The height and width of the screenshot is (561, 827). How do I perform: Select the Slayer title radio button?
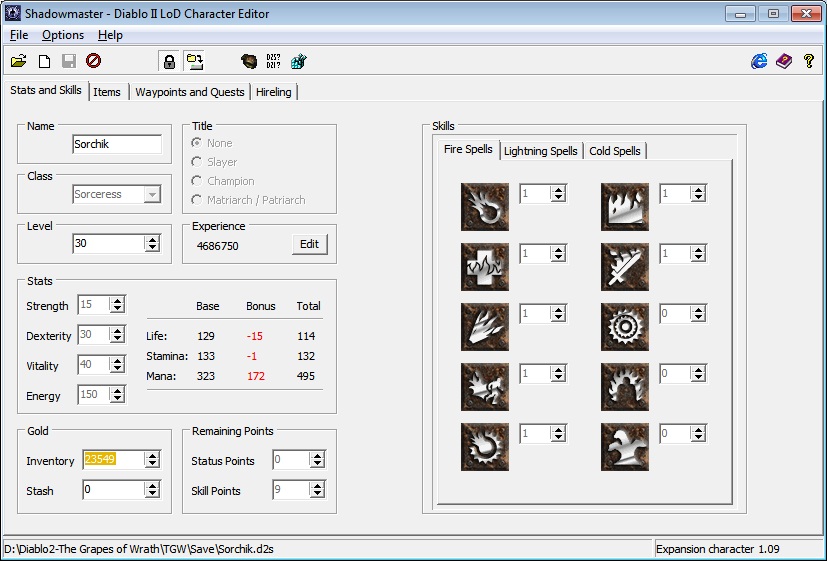click(x=198, y=162)
